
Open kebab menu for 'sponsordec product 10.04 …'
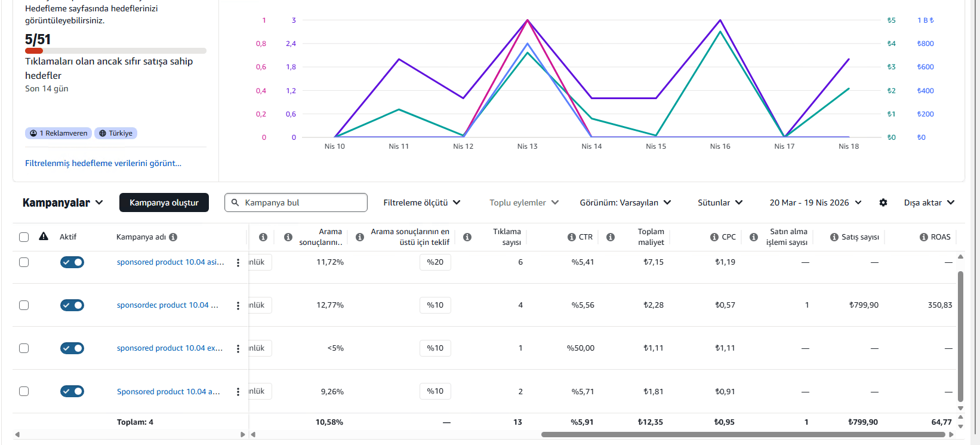pos(238,306)
